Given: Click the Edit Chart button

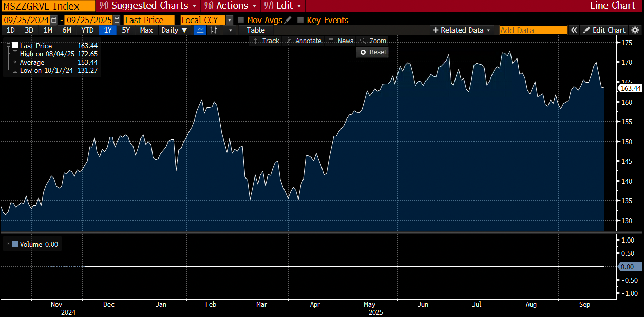Looking at the screenshot, I should pos(604,30).
